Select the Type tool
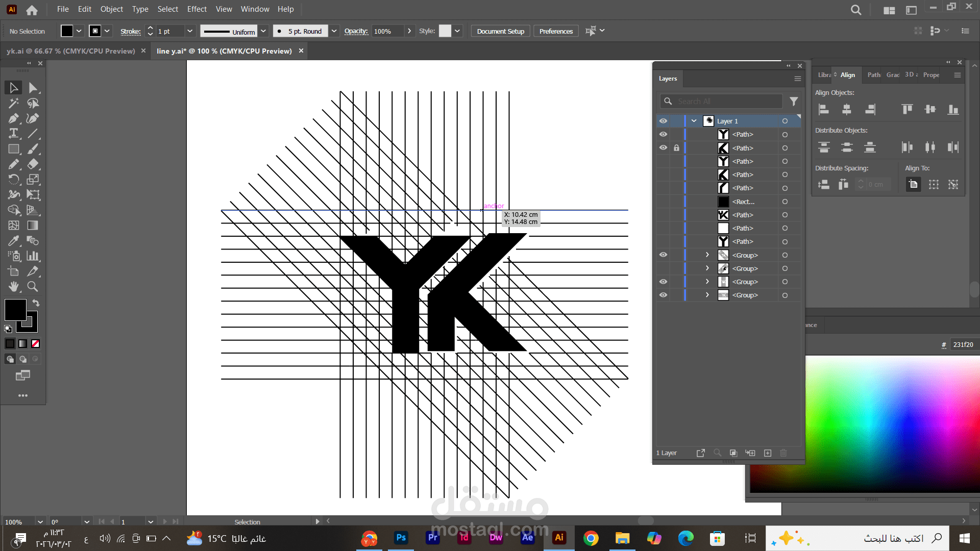 14,134
